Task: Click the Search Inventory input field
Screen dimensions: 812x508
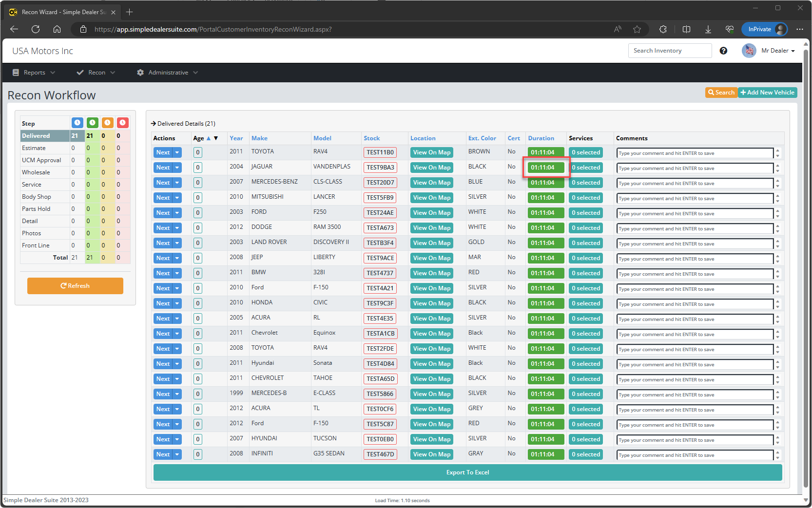Action: click(670, 51)
